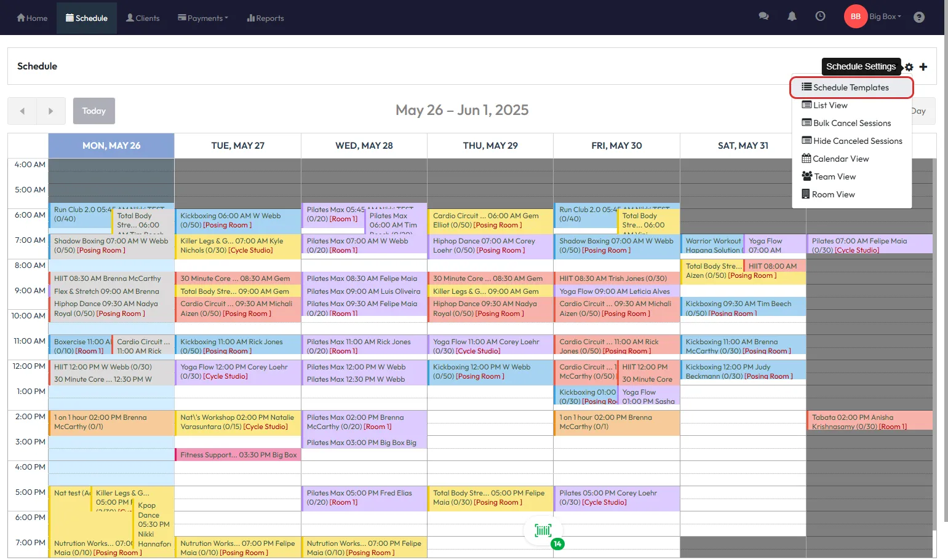948x560 pixels.
Task: Open Tabata 02:00 PM Anisha session
Action: tap(869, 421)
